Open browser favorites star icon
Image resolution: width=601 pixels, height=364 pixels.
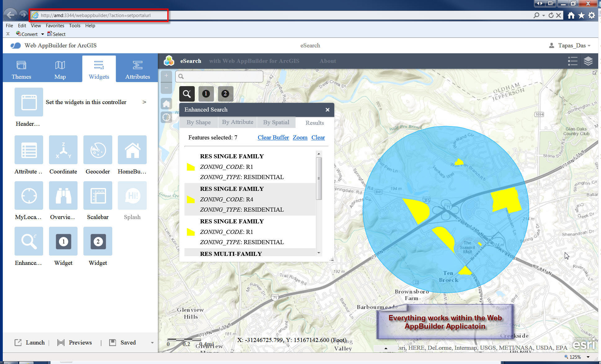[581, 15]
